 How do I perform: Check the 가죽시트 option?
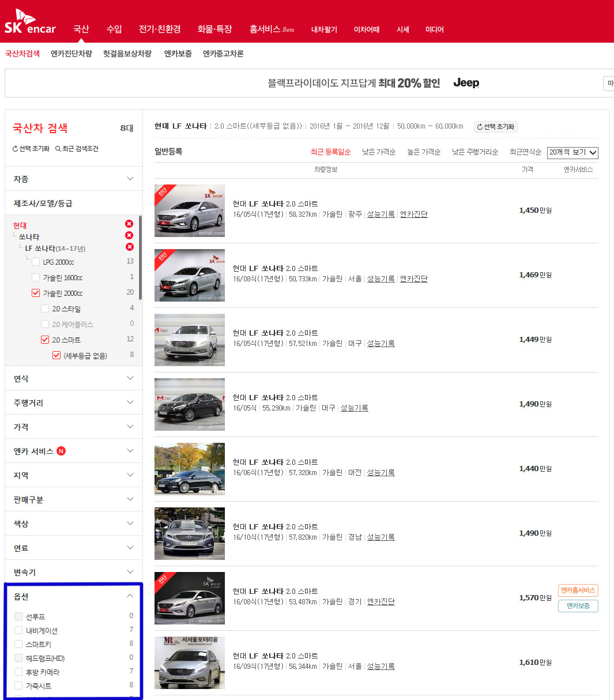click(18, 686)
